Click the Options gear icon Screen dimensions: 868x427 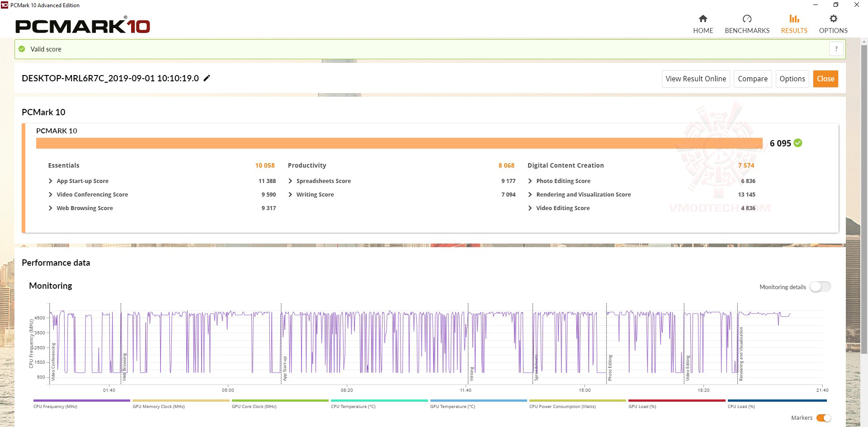click(x=833, y=19)
